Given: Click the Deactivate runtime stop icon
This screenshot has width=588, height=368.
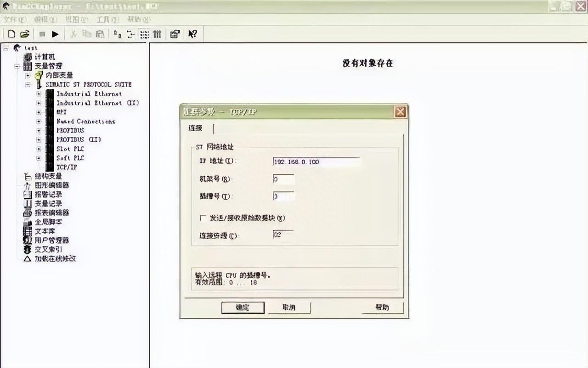Looking at the screenshot, I should (42, 34).
